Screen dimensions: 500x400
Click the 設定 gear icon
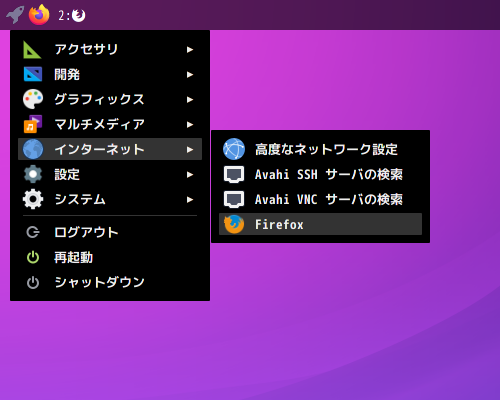tap(33, 174)
